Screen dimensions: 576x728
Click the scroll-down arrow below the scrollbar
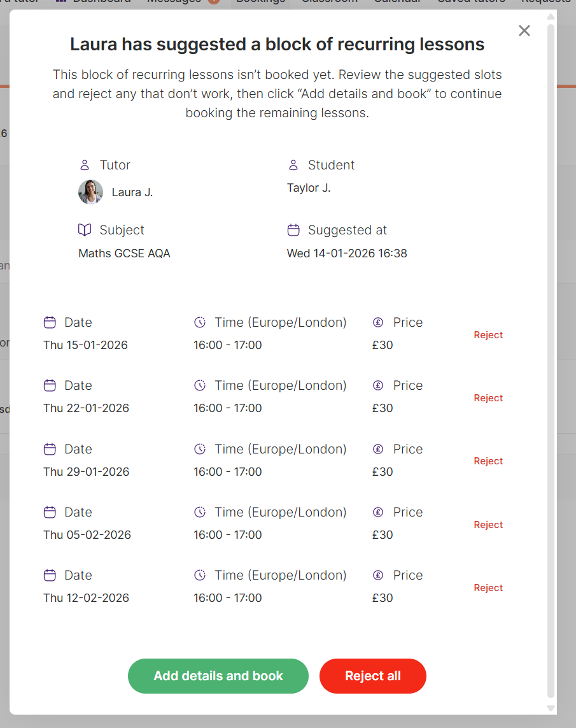click(551, 708)
